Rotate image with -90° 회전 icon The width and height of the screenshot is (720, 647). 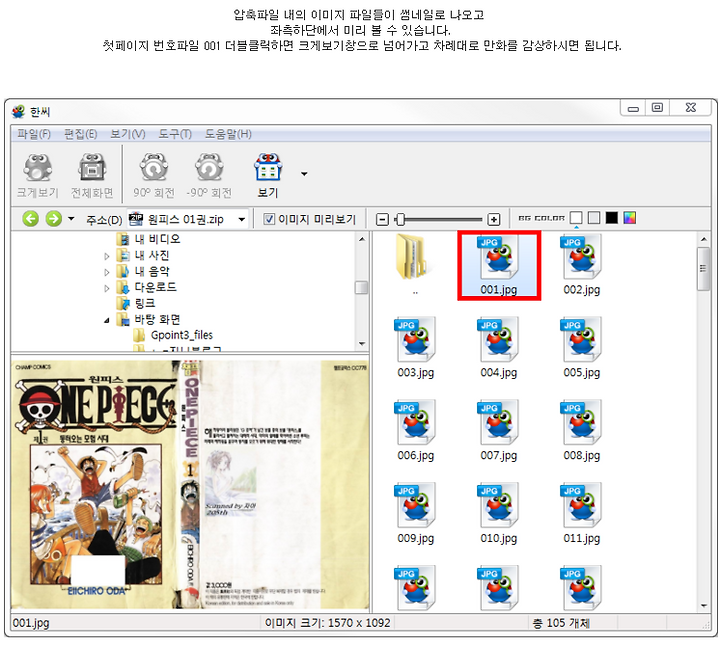[x=209, y=168]
